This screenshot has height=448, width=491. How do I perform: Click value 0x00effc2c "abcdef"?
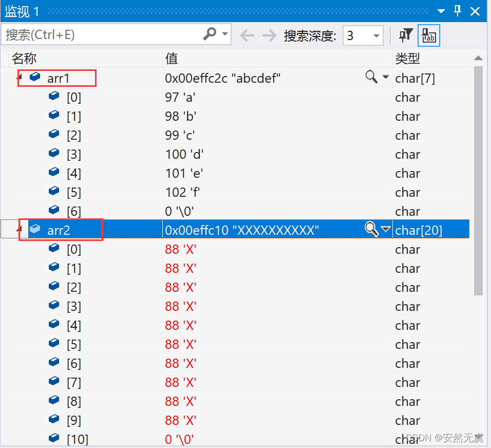(x=222, y=78)
